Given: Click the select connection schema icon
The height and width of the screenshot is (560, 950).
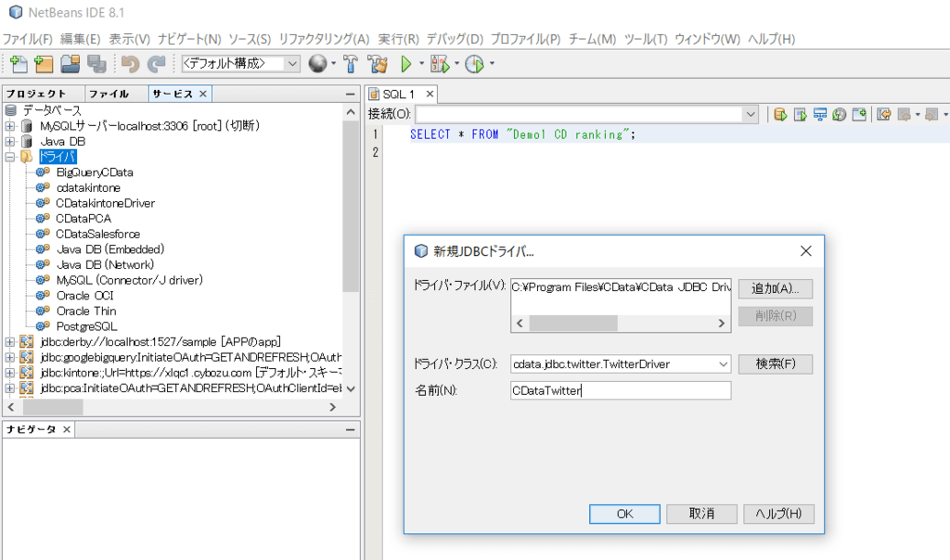Looking at the screenshot, I should (820, 114).
